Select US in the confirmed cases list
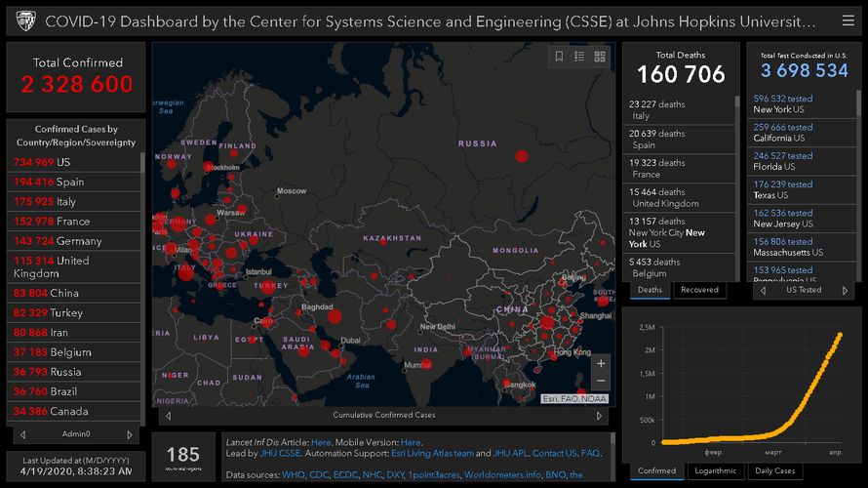The height and width of the screenshot is (488, 868). (63, 162)
